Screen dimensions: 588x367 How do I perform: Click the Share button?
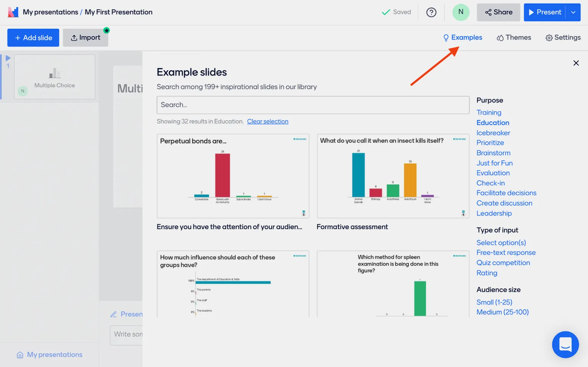coord(498,12)
